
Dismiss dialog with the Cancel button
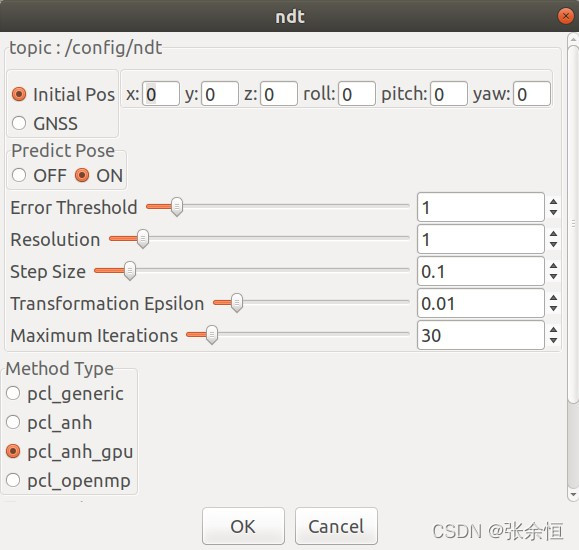pos(336,526)
